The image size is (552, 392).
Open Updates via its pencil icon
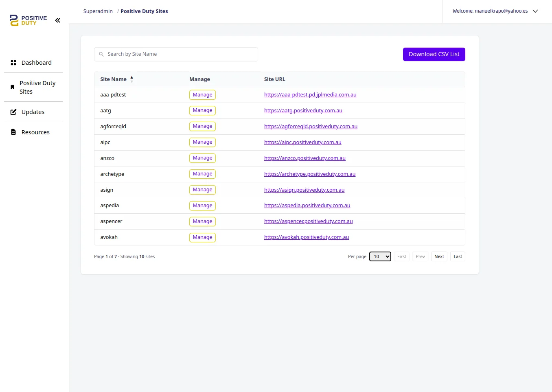click(x=13, y=112)
